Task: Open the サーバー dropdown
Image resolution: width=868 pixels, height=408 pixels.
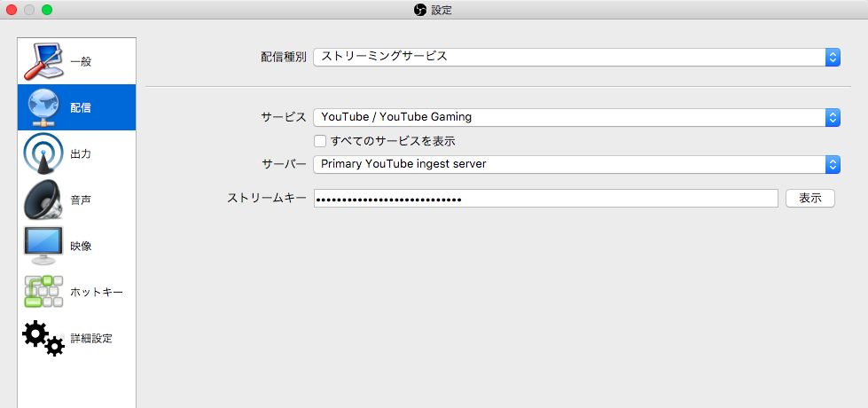Action: click(x=577, y=164)
